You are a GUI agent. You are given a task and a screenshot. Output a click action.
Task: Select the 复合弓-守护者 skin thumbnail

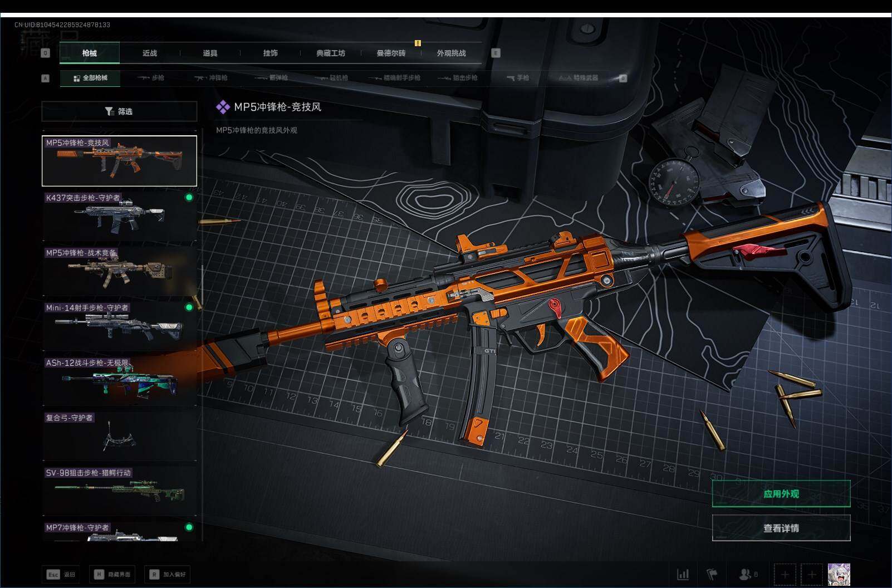[119, 436]
